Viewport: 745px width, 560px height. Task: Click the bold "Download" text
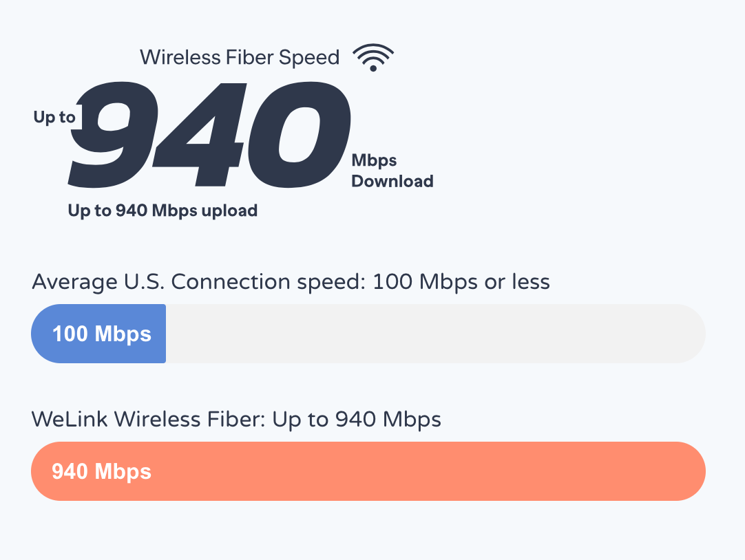[392, 182]
